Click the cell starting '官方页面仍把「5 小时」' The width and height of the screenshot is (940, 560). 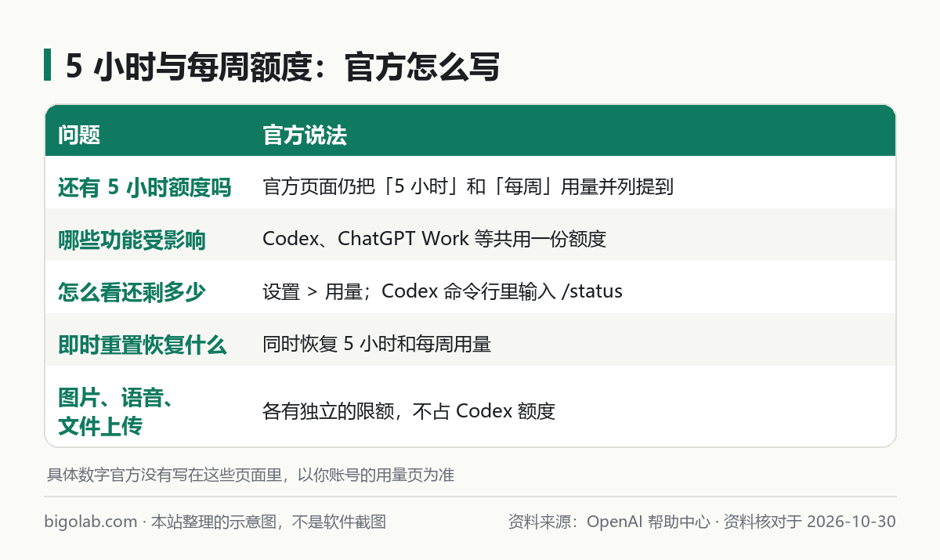coord(468,187)
